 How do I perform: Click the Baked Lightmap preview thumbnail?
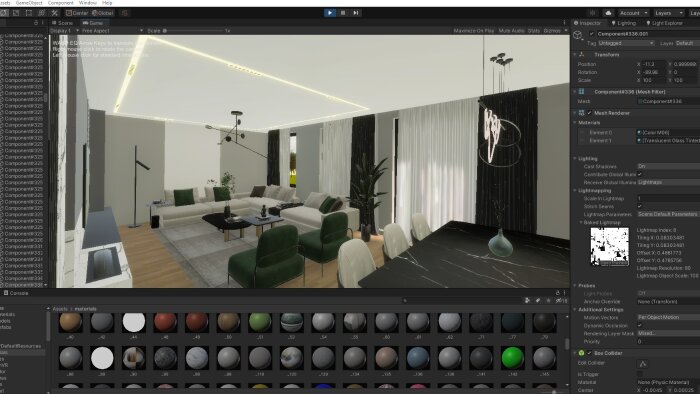[610, 247]
